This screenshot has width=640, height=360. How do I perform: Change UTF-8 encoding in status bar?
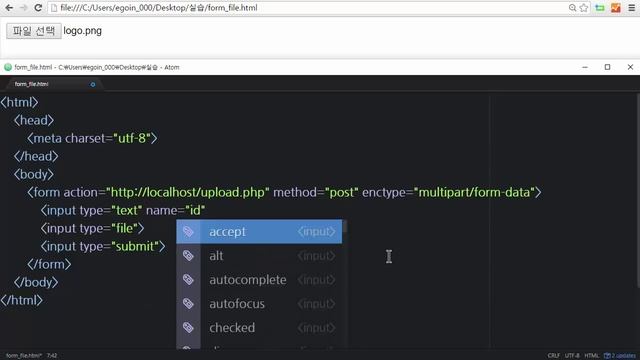point(572,356)
